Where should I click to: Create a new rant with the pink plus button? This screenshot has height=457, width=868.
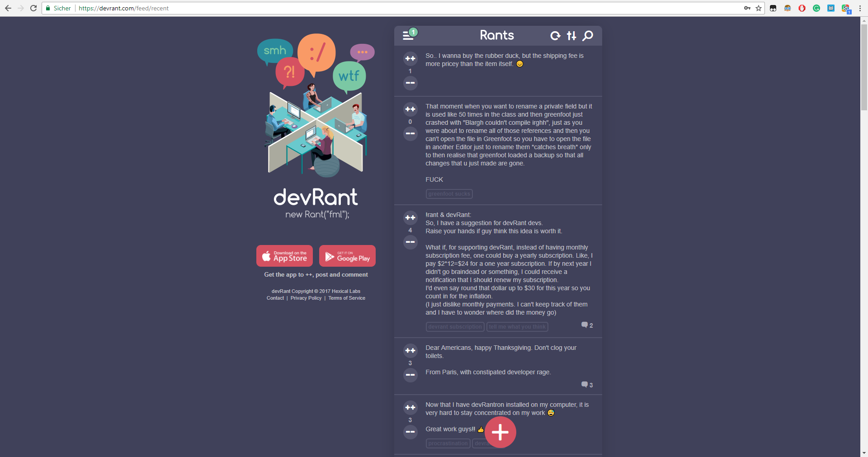coord(500,432)
